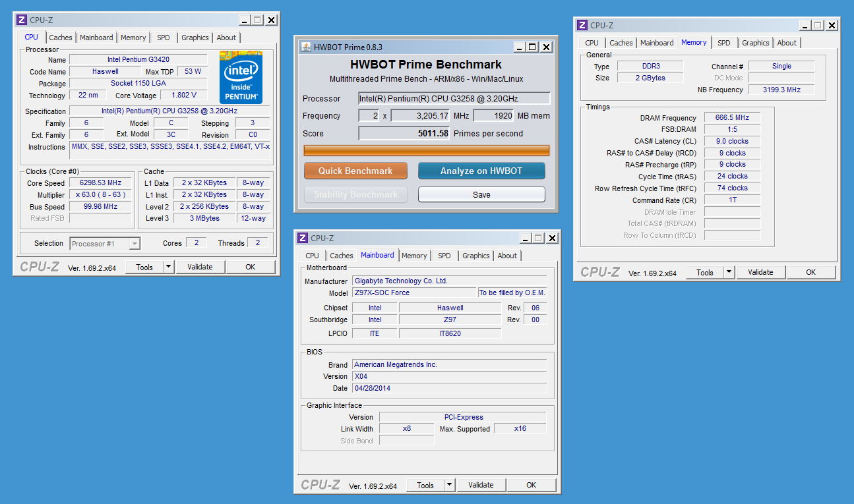Switch to the CPU tab in the CPU-Z Memory window
Screen dimensions: 854x504
pyautogui.click(x=592, y=43)
